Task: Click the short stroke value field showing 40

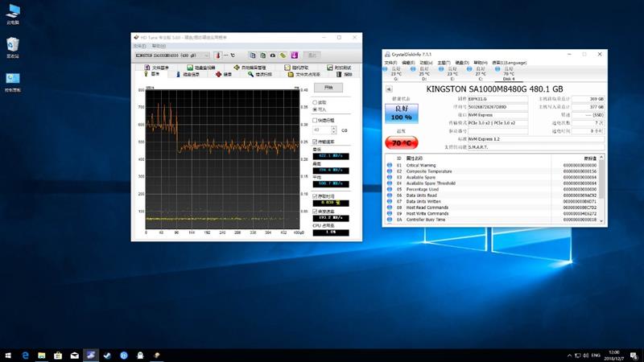Action: (321, 130)
